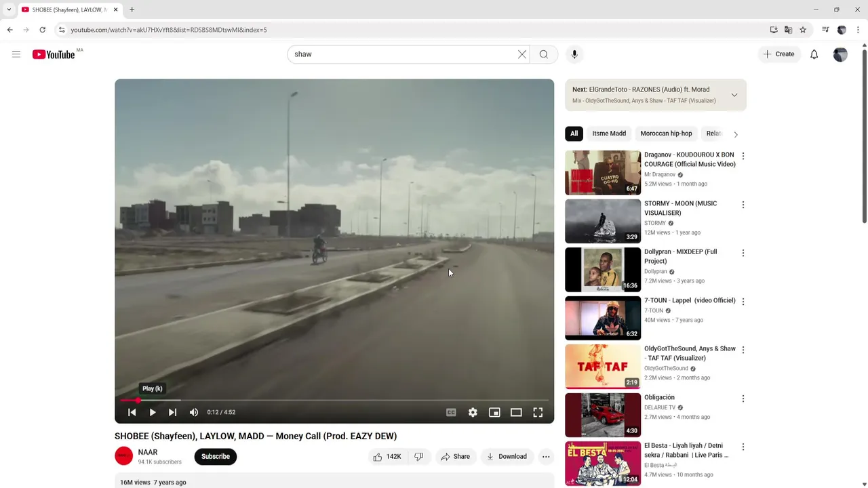Image resolution: width=868 pixels, height=488 pixels.
Task: Select the All filter chip
Action: pyautogui.click(x=574, y=134)
